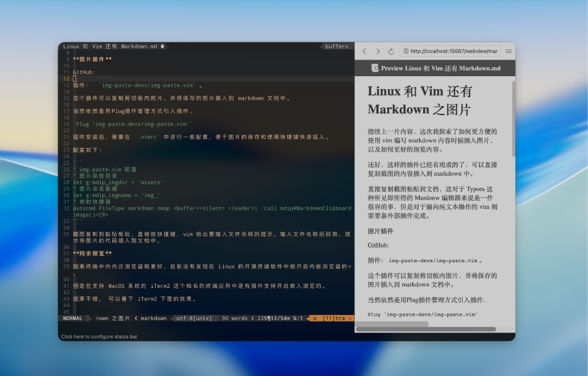Click the '<own 之图片' filename in the statusline
Image resolution: width=588 pixels, height=376 pixels.
point(113,318)
